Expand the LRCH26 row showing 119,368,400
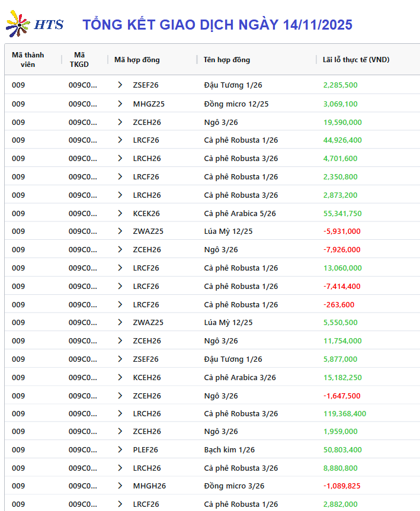This screenshot has height=511, width=420. click(120, 413)
